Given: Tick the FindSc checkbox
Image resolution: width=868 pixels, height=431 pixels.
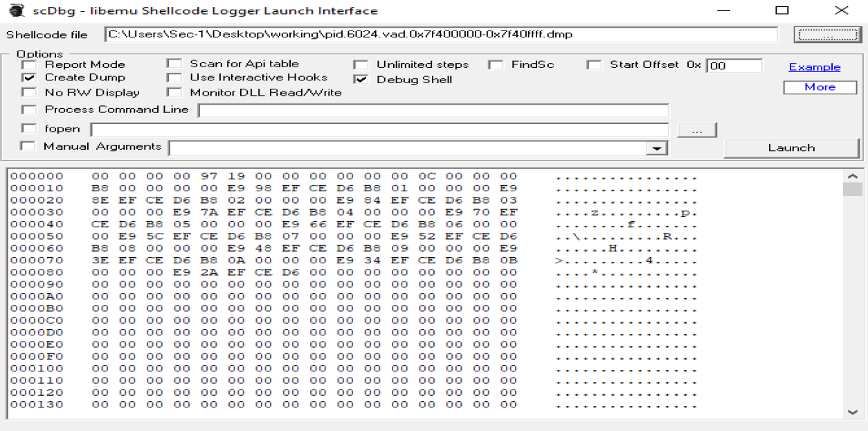Looking at the screenshot, I should [x=496, y=65].
